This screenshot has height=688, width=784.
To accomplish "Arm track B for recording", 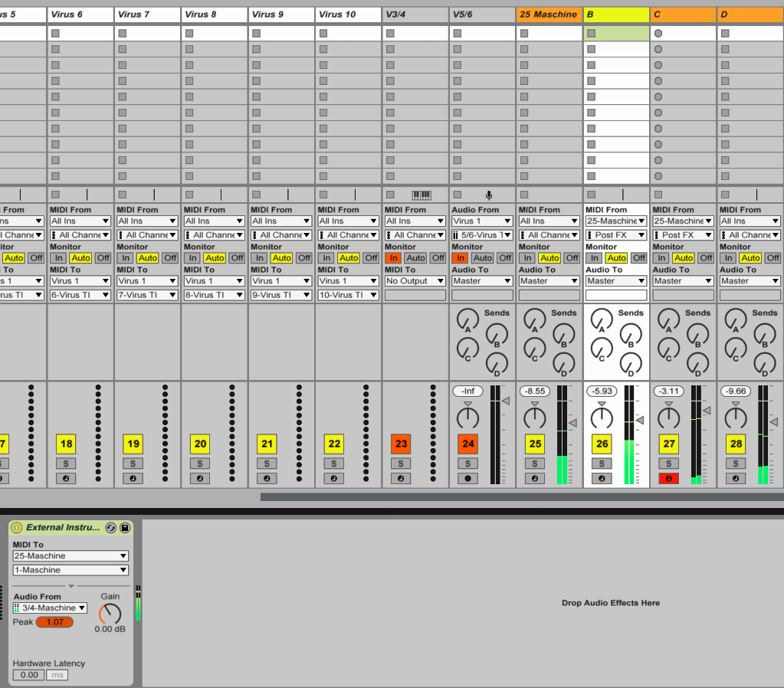I will tap(602, 479).
